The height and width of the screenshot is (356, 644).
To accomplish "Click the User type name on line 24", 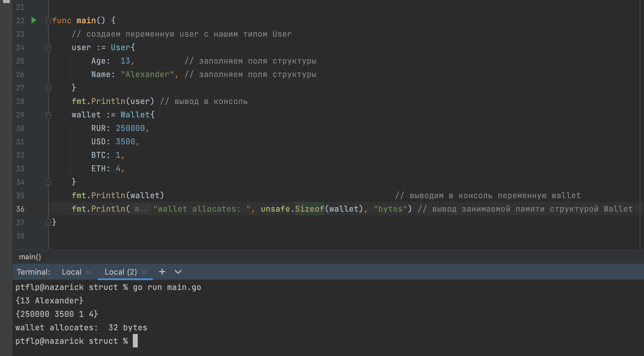I will point(121,47).
